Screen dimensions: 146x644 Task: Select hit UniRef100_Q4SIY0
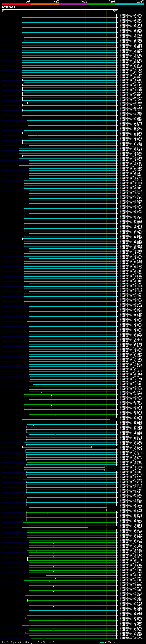131,394
